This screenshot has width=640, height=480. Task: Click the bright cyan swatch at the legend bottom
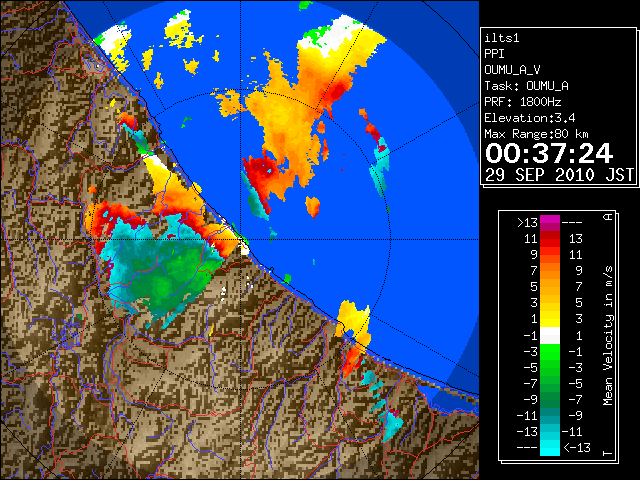[550, 448]
